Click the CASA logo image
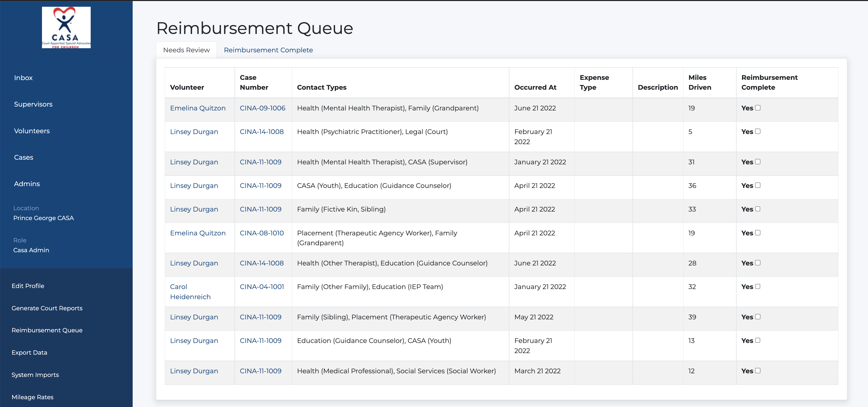 click(x=66, y=27)
